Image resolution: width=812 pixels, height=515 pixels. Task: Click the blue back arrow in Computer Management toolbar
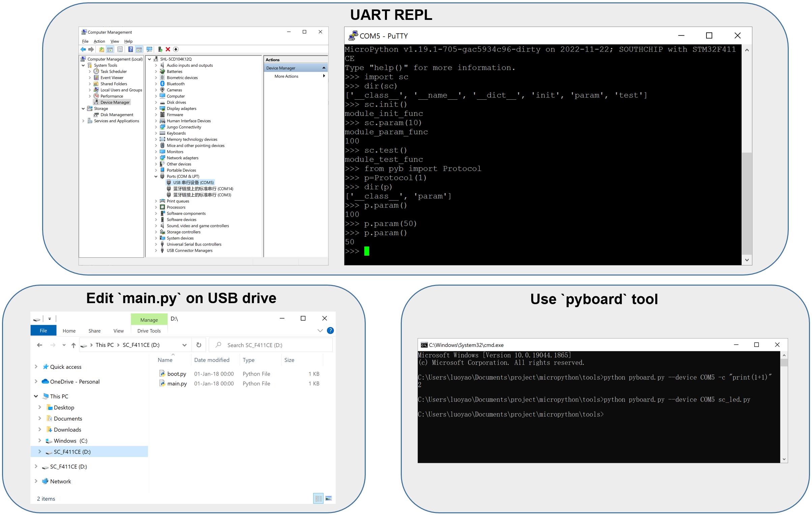83,50
